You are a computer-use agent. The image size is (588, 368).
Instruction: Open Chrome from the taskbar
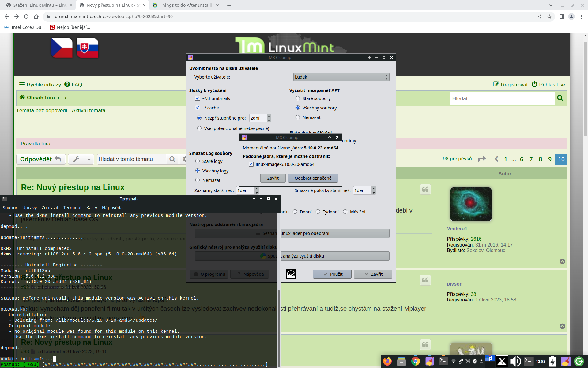415,361
